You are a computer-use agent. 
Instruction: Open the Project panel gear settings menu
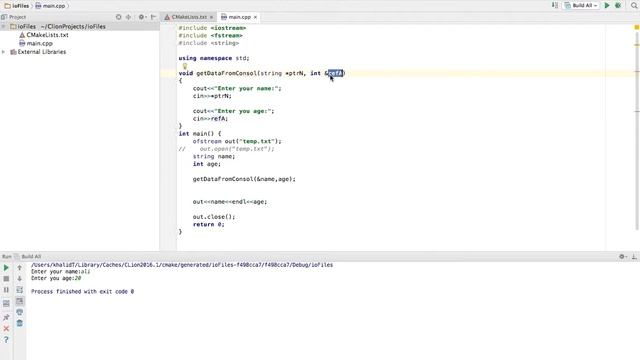142,17
